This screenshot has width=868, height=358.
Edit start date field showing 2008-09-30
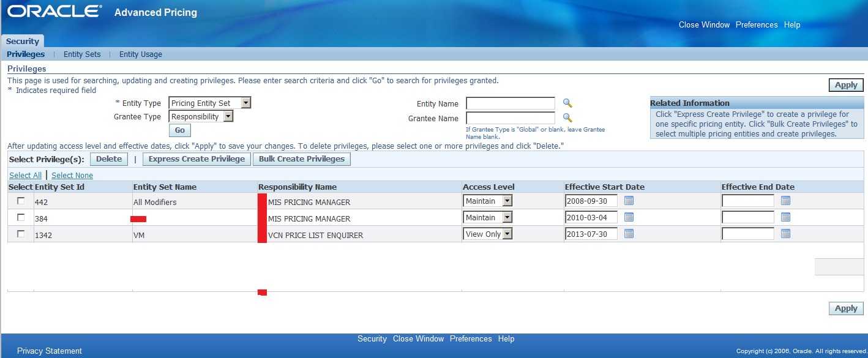click(591, 201)
